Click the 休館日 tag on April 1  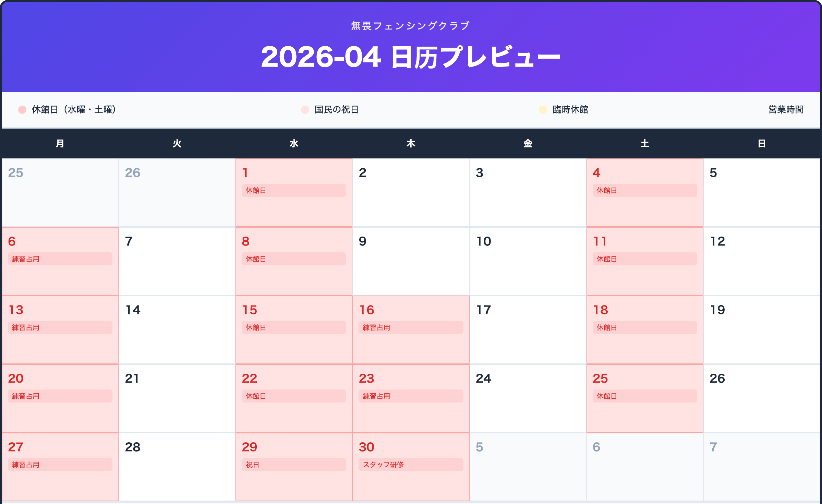294,190
